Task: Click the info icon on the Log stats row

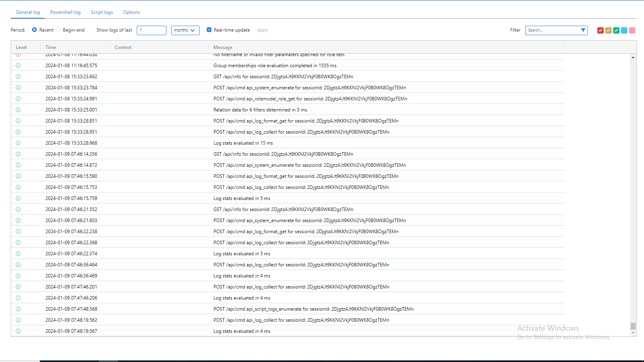Action: 18,143
